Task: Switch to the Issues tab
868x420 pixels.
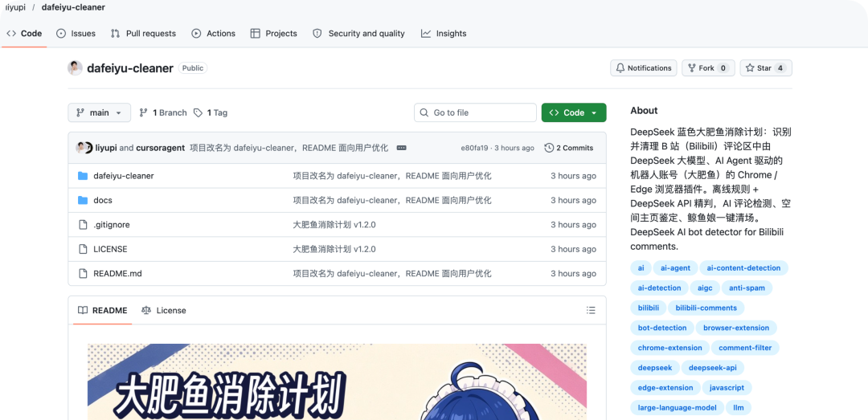Action: tap(76, 33)
